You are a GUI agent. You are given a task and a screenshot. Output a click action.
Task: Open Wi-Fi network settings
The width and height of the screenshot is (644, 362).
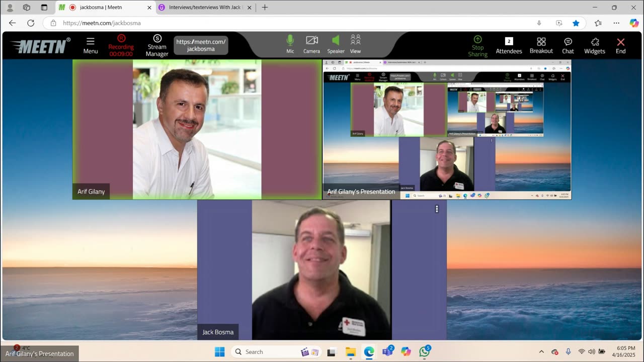(x=582, y=352)
